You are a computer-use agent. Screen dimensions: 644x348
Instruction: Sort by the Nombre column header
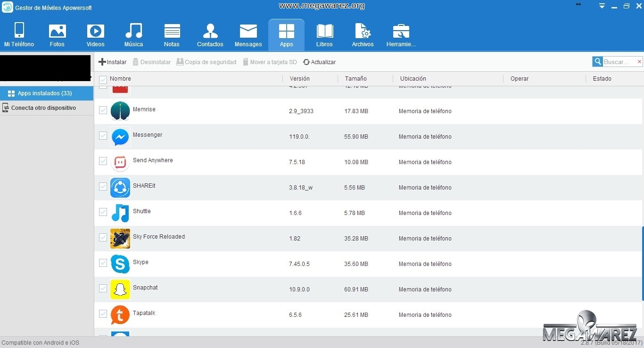tap(120, 79)
